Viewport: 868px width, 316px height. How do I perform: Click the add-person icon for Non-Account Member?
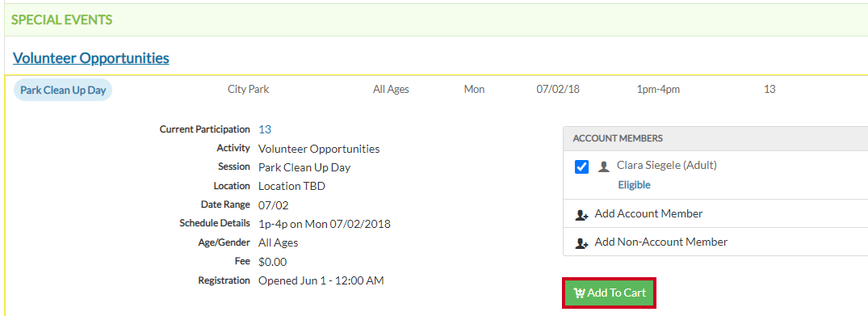click(x=581, y=242)
